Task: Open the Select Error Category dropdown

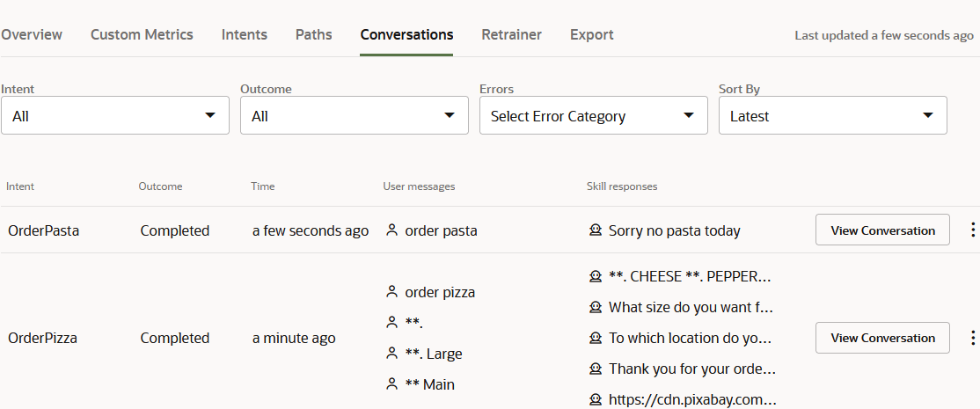Action: (594, 116)
